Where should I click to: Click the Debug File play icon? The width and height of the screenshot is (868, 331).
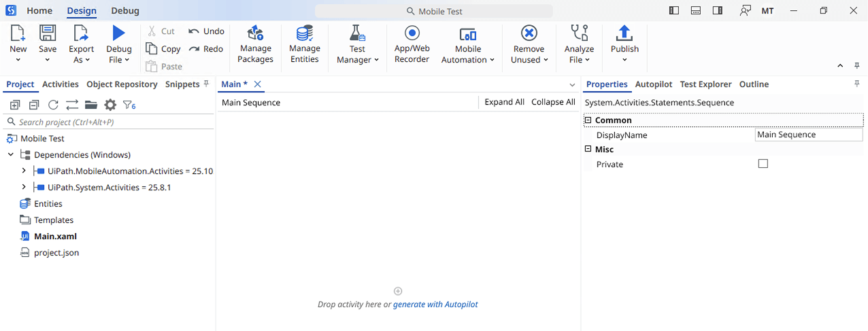coord(119,33)
